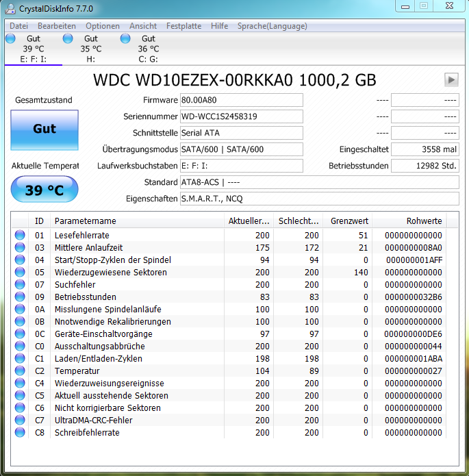The image size is (469, 476).
Task: Open the Festplatte menu
Action: coord(183,26)
